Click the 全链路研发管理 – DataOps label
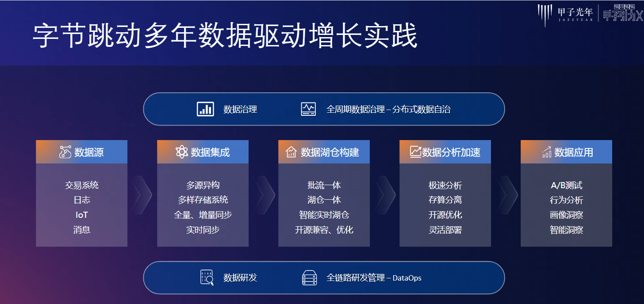 pyautogui.click(x=374, y=278)
